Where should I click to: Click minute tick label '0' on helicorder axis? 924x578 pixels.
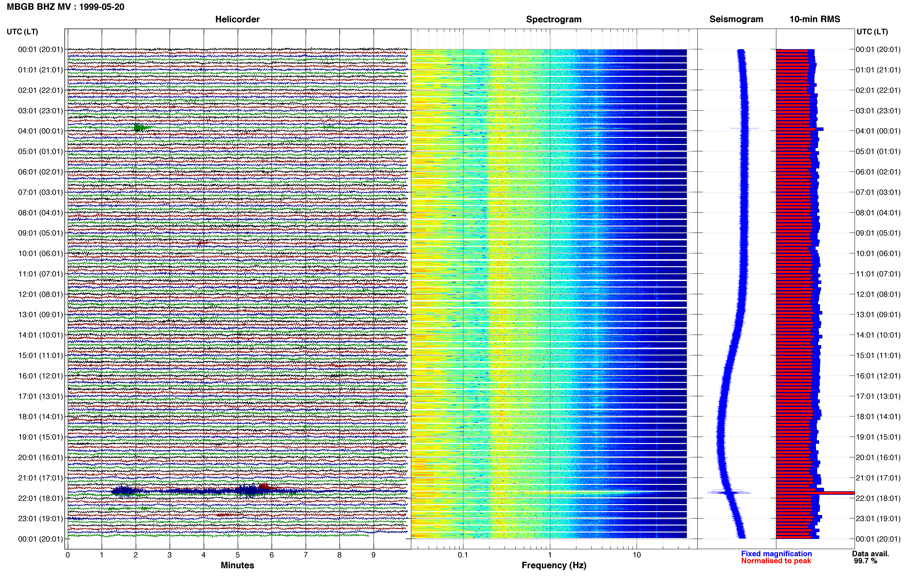[68, 555]
